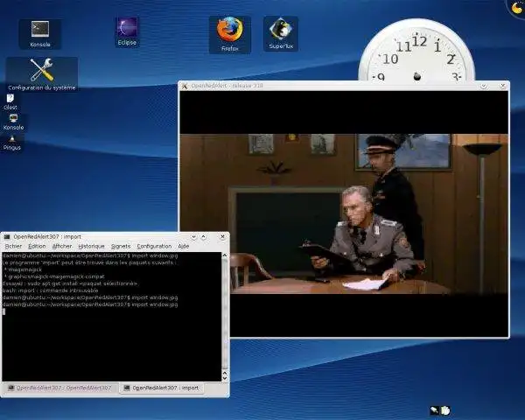
Task: Click the Konsole scrollbar top up arrow
Action: (x=225, y=255)
